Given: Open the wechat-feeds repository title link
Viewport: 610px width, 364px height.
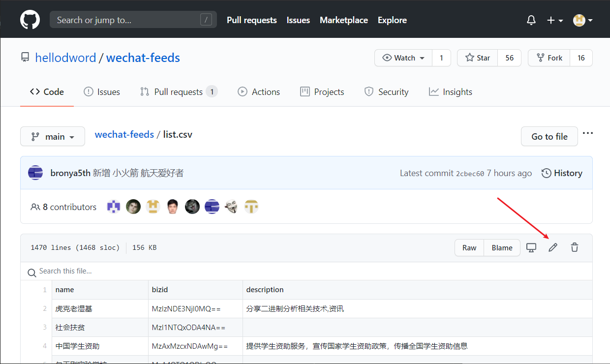Looking at the screenshot, I should tap(143, 58).
